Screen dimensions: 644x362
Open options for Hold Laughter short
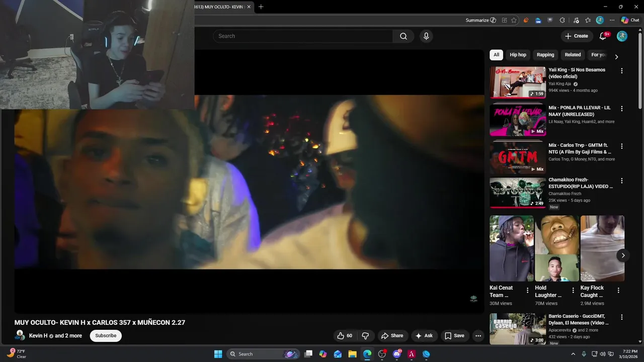click(x=573, y=290)
